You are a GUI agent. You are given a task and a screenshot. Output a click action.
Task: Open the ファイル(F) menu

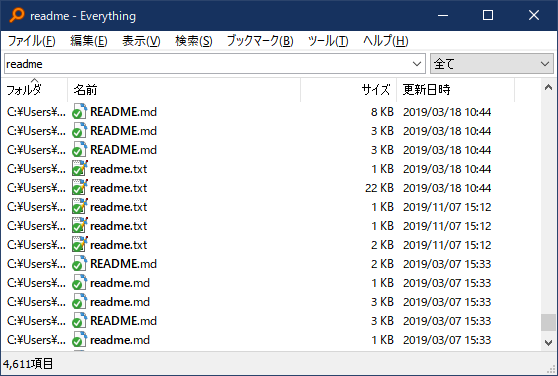[31, 41]
